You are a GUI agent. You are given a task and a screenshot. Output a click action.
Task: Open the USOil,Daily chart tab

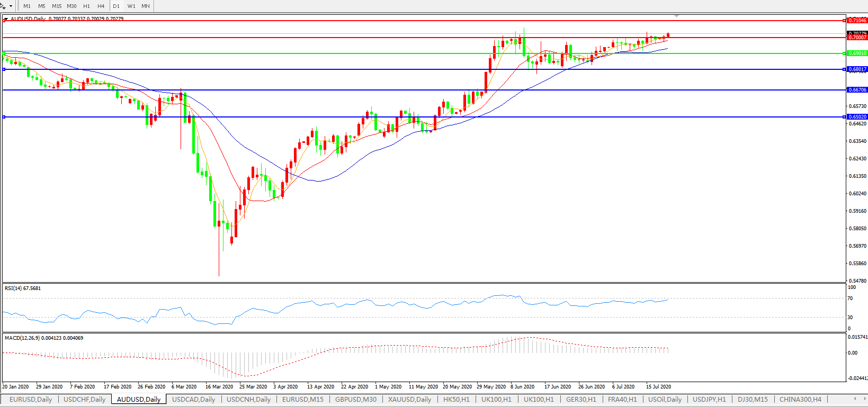pyautogui.click(x=665, y=400)
